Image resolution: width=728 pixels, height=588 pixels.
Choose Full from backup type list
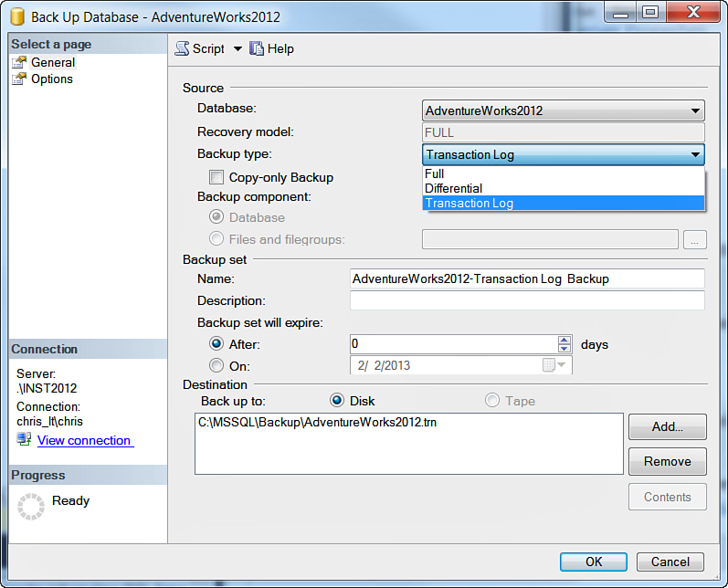436,173
